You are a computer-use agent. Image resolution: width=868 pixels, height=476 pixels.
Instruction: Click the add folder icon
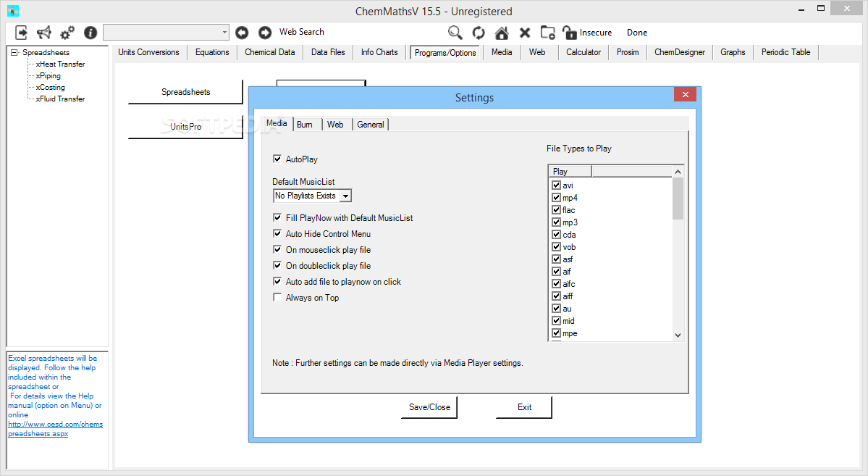547,33
